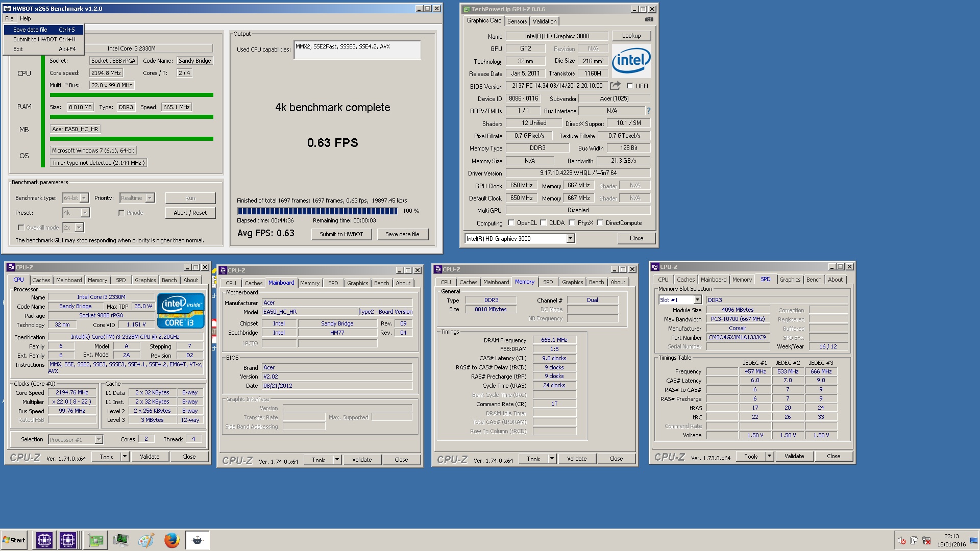Open the Intel HD Graphics 3000 GPU selector
Screen dimensions: 980x551
520,239
